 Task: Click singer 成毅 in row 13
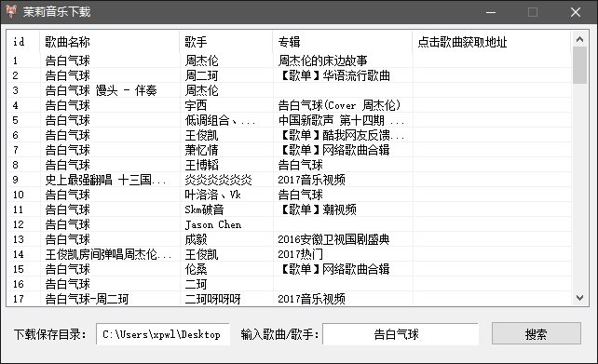196,239
